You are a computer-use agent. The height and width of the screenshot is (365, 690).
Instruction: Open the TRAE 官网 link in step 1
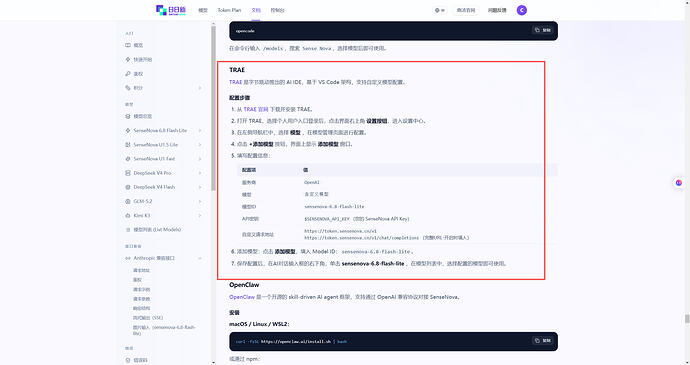(256, 109)
